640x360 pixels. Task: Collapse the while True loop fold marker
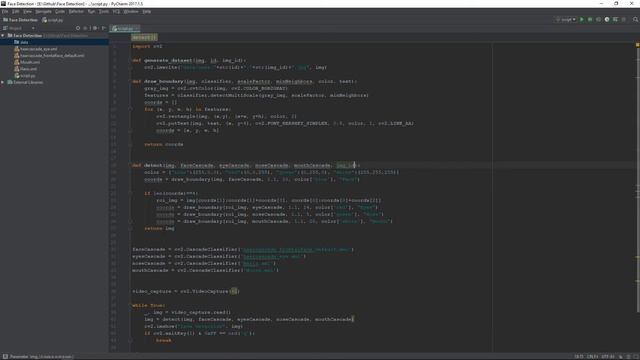pos(130,305)
